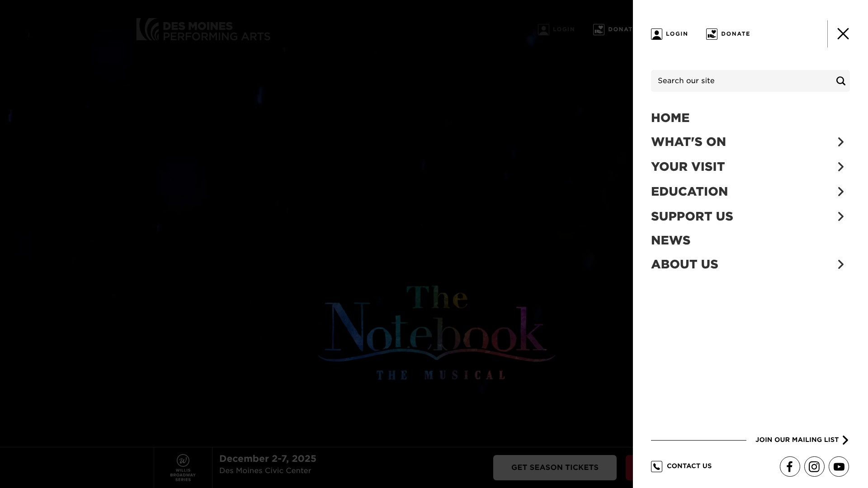Expand the Your Visit submenu chevron
This screenshot has width=868, height=488.
[x=841, y=167]
